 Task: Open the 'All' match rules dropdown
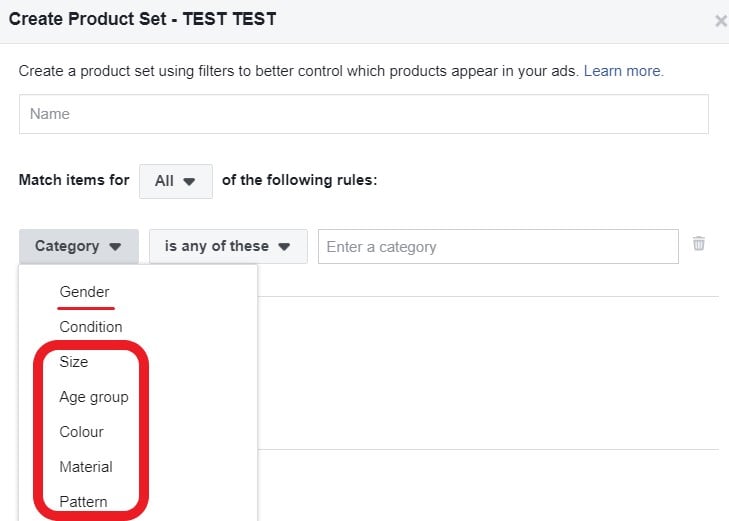coord(176,181)
